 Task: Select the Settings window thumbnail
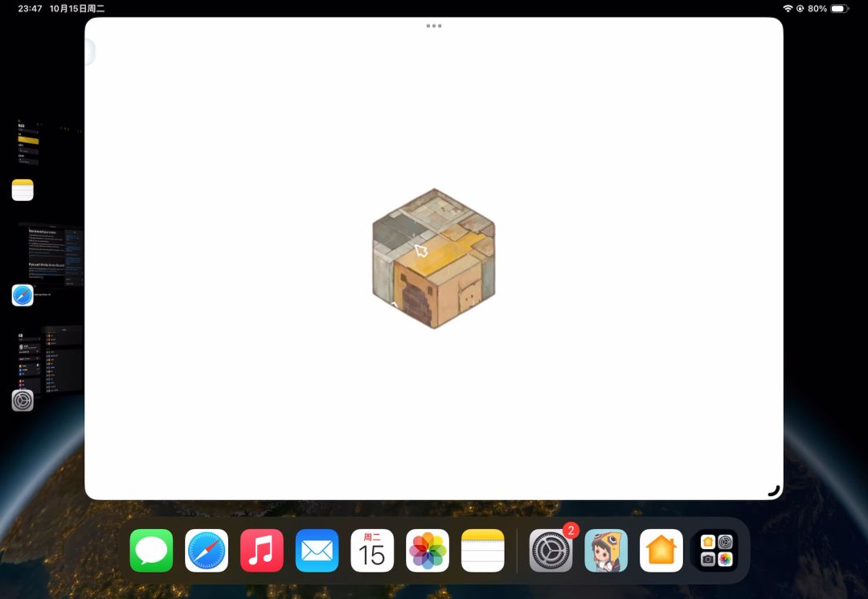[51, 360]
